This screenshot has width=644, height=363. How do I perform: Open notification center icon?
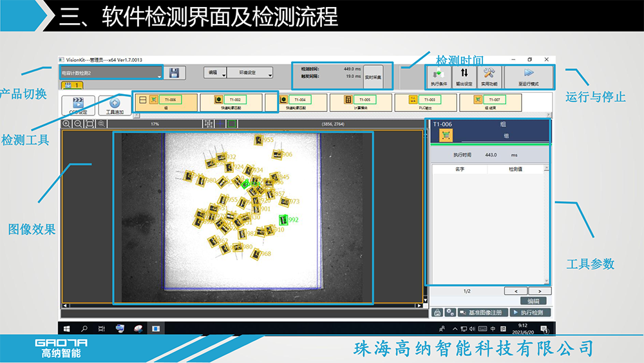coord(544,329)
